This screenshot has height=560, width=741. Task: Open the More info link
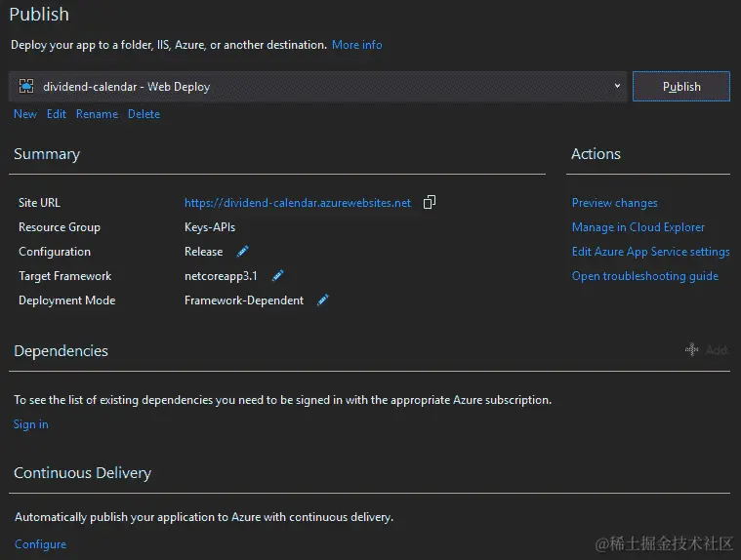click(356, 45)
